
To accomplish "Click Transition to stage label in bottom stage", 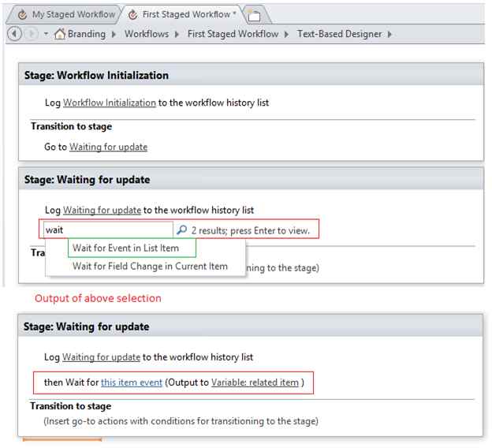I will (x=71, y=406).
